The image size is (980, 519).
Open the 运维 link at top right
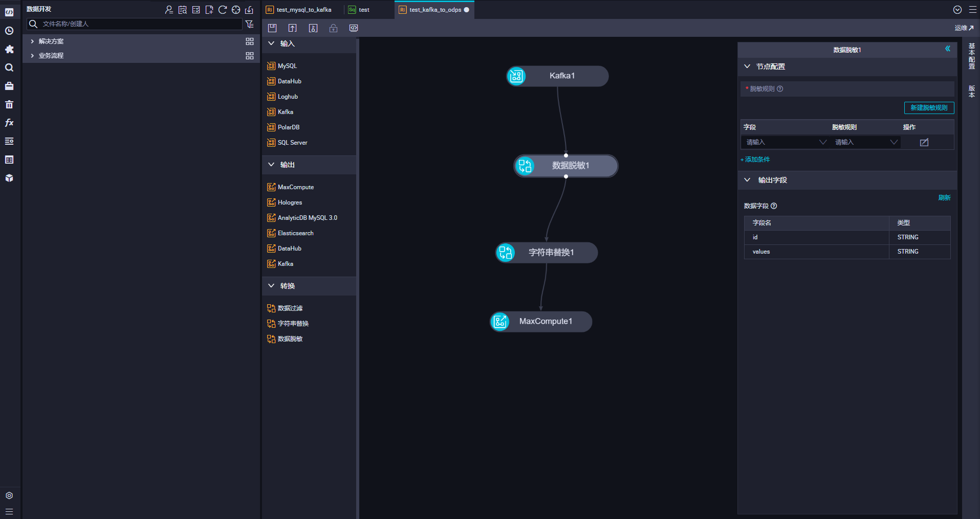[x=964, y=28]
